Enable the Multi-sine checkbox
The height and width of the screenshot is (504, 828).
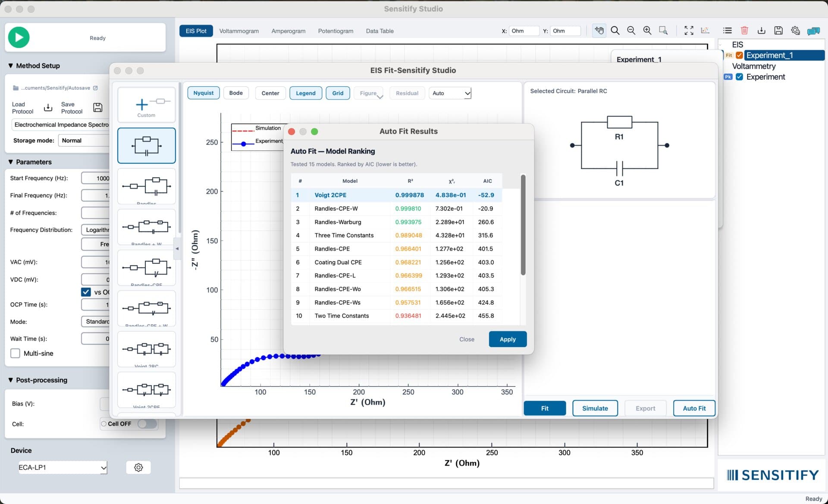(15, 353)
